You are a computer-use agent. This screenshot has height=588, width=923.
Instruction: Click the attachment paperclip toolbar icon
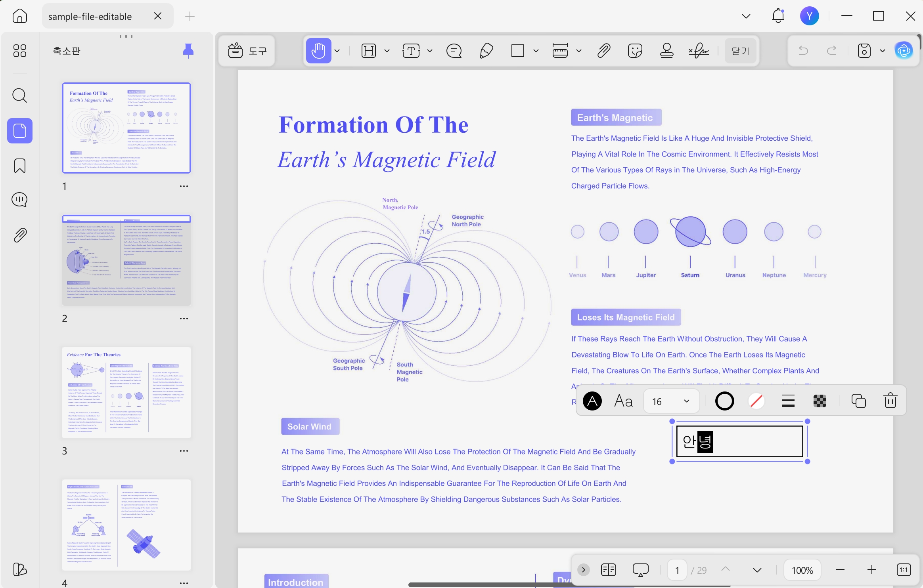[603, 51]
